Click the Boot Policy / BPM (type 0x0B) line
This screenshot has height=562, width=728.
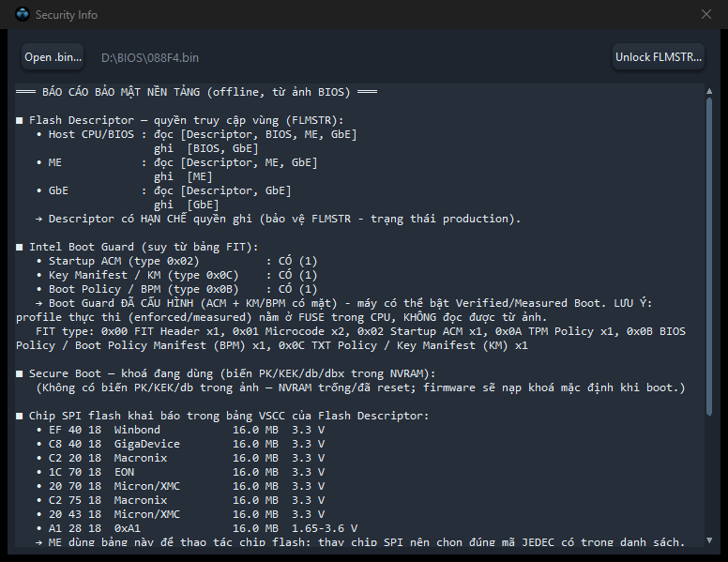[177, 289]
